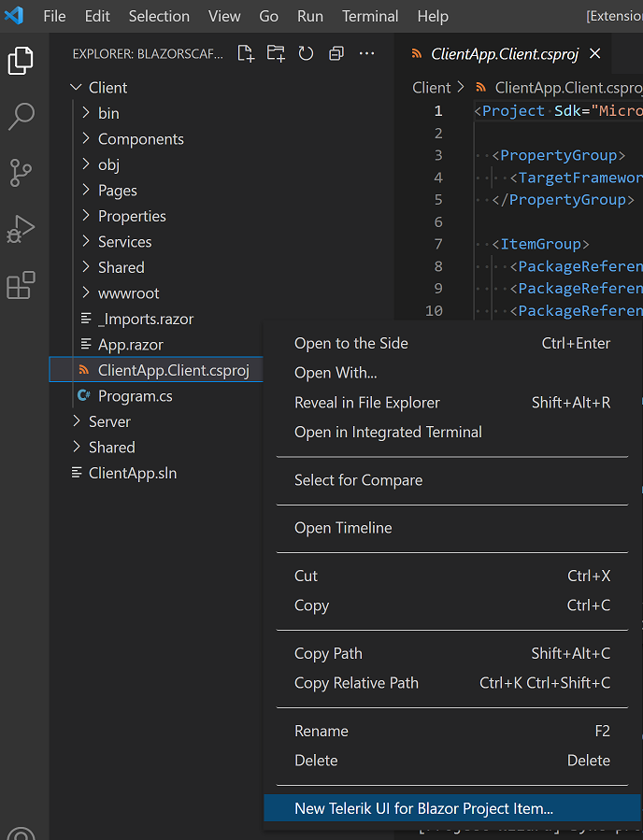Place cursor on the ItemGroup tag
The width and height of the screenshot is (643, 840).
(540, 244)
